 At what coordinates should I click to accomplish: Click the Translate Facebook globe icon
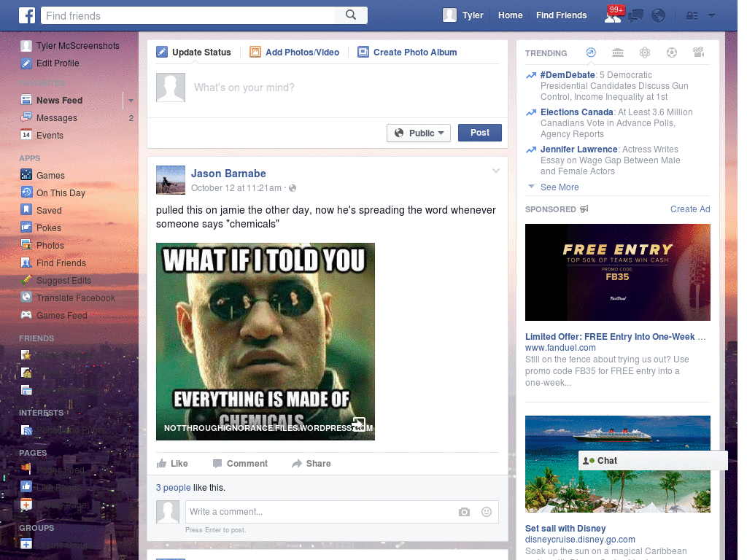pyautogui.click(x=26, y=297)
